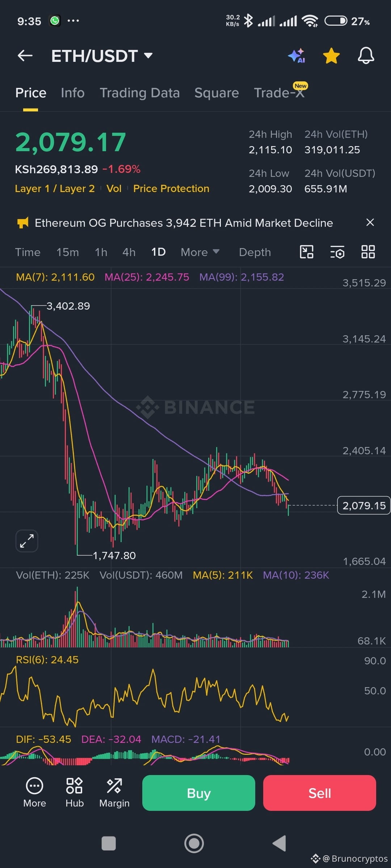Switch to the Price tab
The width and height of the screenshot is (391, 868).
click(x=31, y=93)
